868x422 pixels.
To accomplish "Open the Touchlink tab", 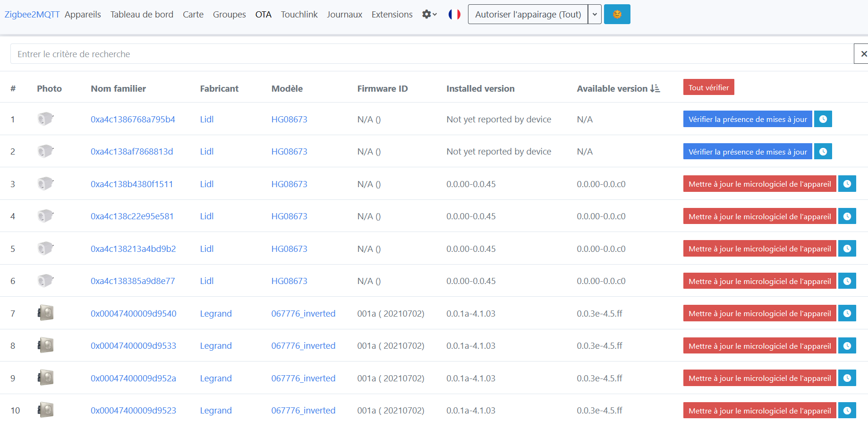I will coord(299,14).
